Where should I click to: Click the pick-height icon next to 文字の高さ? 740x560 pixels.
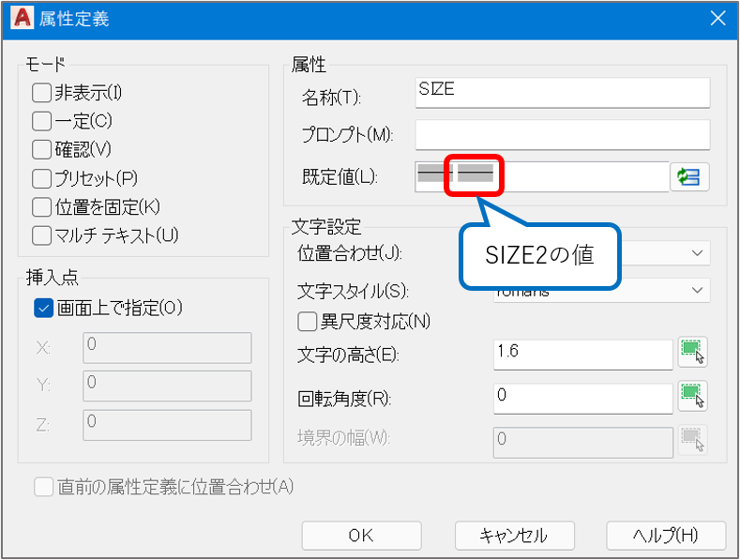[692, 352]
